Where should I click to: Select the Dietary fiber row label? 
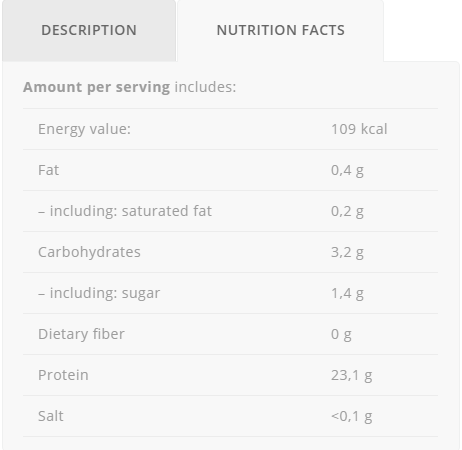coord(81,334)
